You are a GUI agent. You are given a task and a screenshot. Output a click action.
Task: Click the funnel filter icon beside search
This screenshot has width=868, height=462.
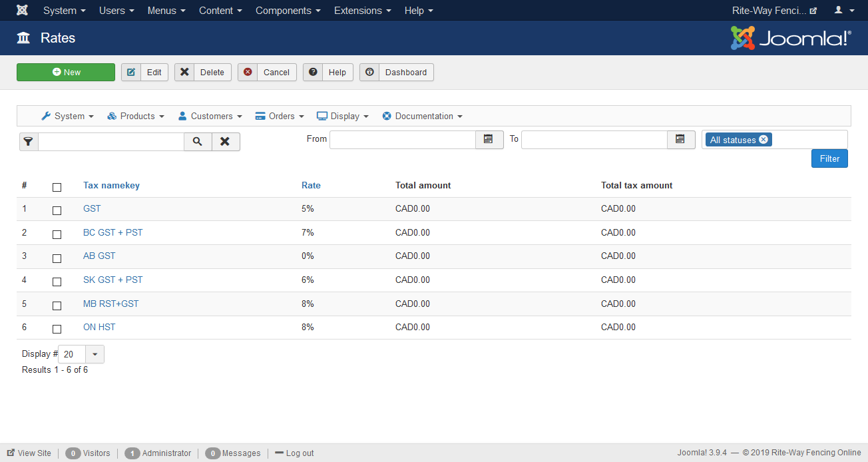[x=29, y=142]
